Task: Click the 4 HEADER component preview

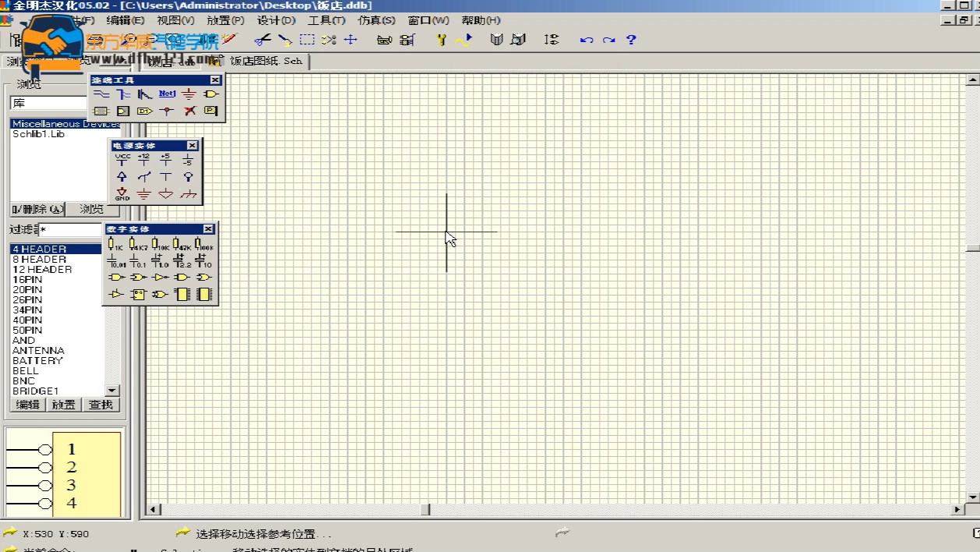Action: (64, 473)
